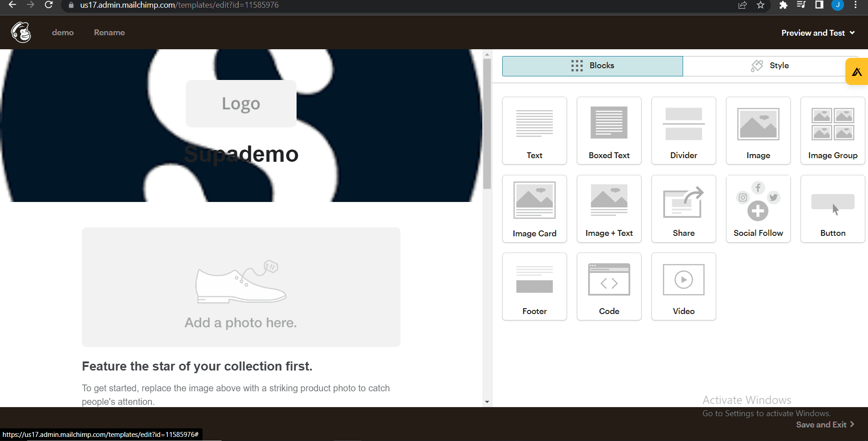
Task: Choose the Image Group block
Action: (x=832, y=131)
